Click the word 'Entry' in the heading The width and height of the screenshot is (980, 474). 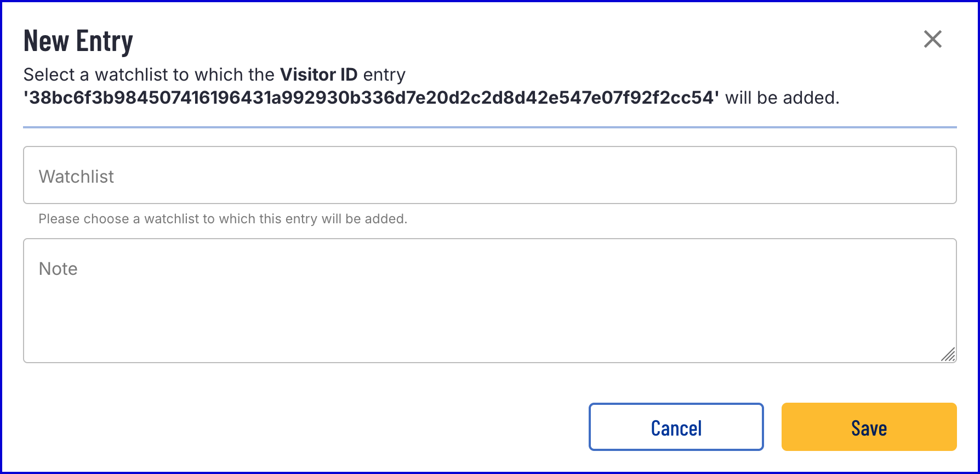point(105,41)
